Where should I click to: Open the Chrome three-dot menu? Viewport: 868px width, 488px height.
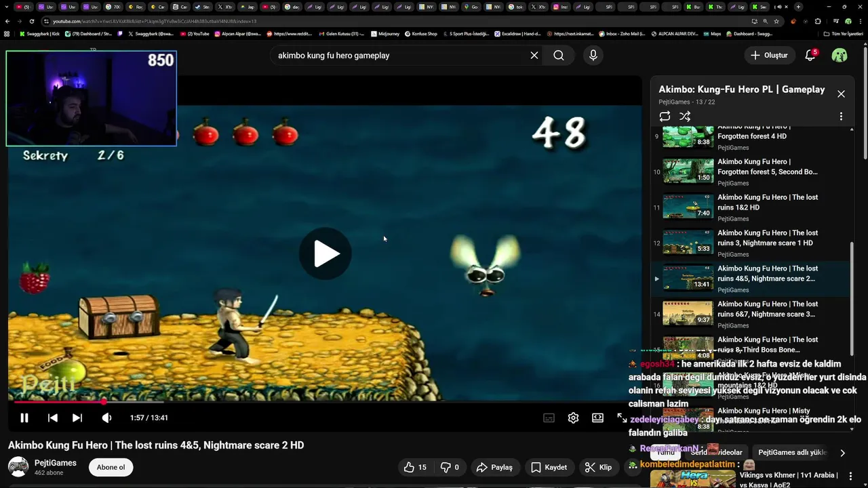(x=860, y=21)
